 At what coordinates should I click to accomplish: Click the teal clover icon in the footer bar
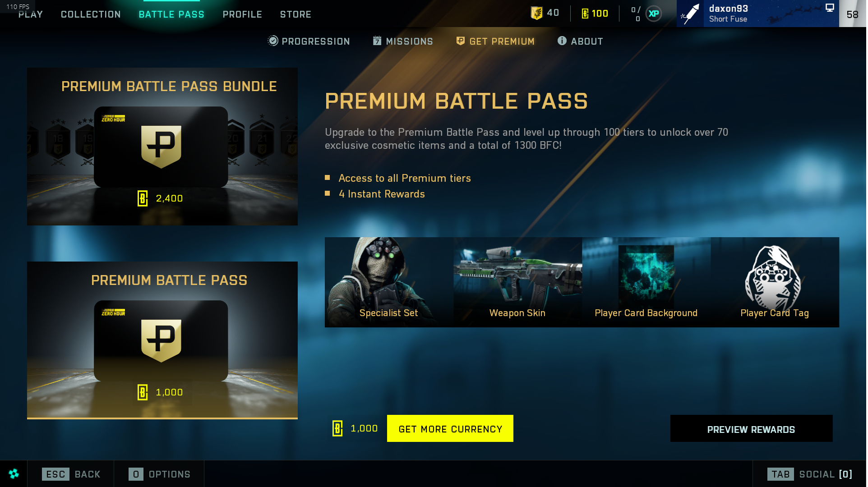[14, 473]
